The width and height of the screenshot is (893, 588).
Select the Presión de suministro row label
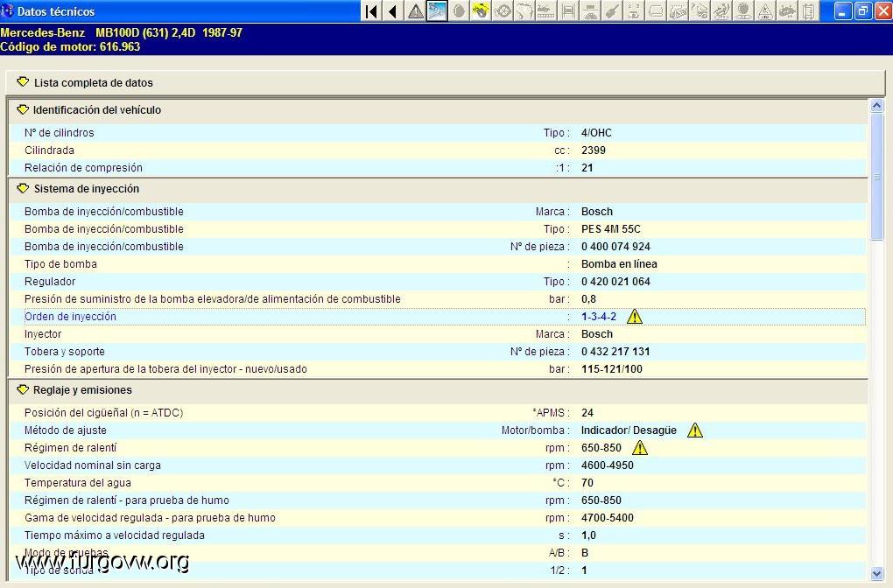(x=213, y=299)
